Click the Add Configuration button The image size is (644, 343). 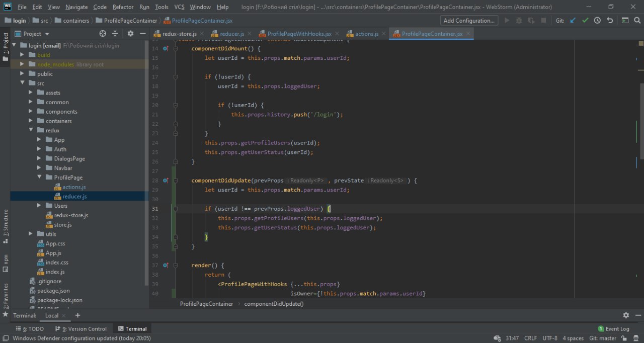469,21
